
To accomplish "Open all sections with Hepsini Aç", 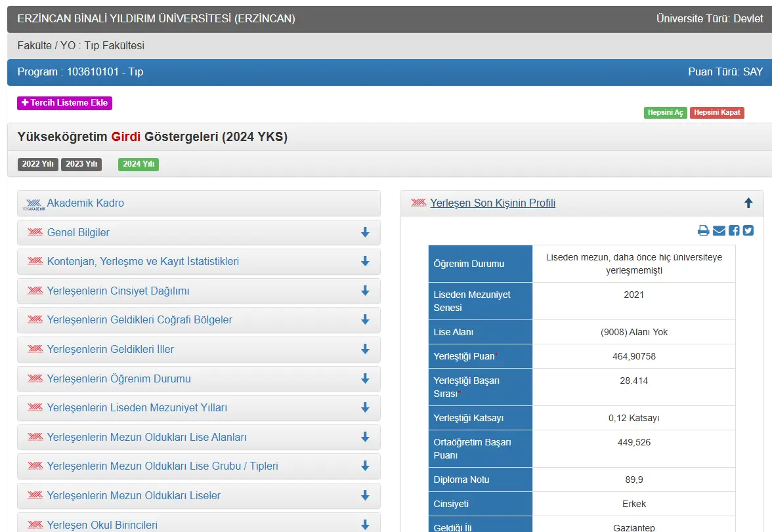I will [x=665, y=112].
